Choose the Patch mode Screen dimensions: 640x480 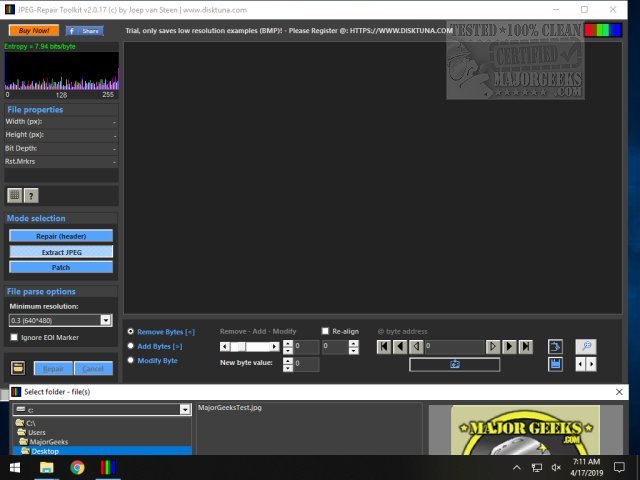(x=61, y=267)
